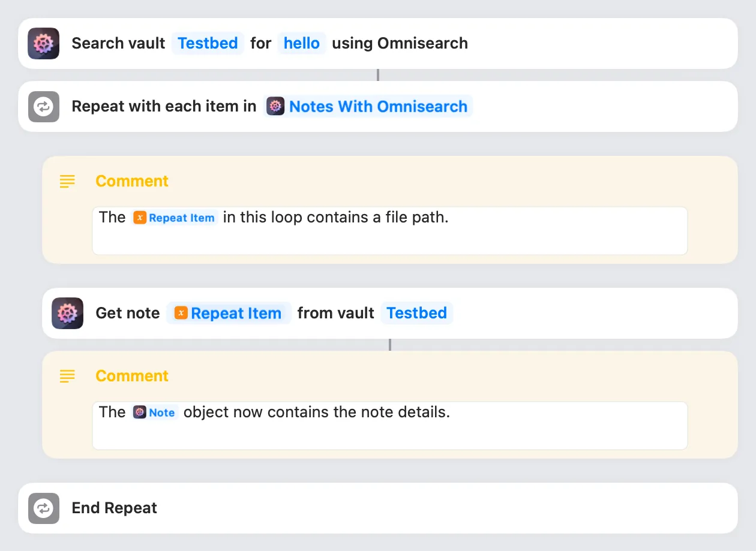This screenshot has width=756, height=551.
Task: Open the Notes With Omnisearch variable picker
Action: pyautogui.click(x=378, y=106)
